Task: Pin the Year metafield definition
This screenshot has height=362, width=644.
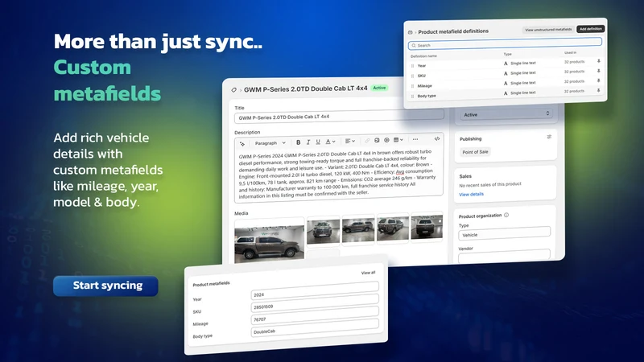Action: (x=598, y=61)
